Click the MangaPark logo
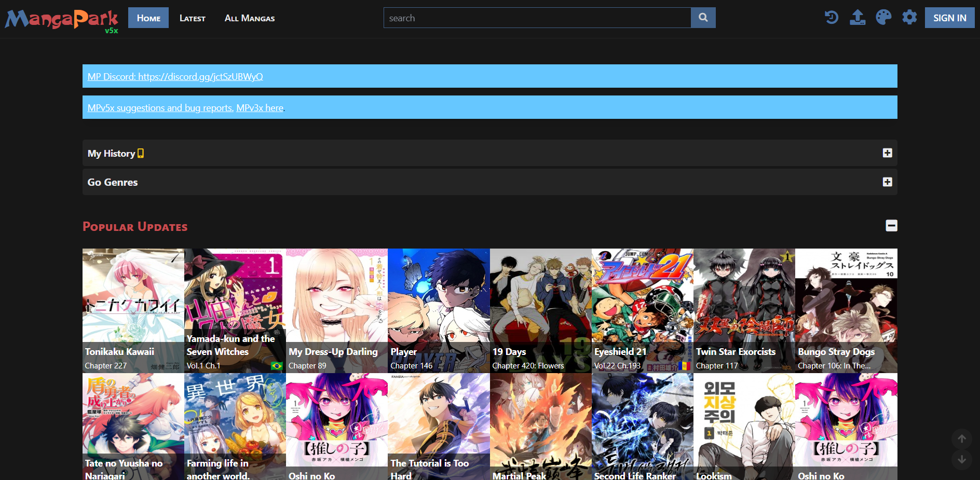 point(62,20)
